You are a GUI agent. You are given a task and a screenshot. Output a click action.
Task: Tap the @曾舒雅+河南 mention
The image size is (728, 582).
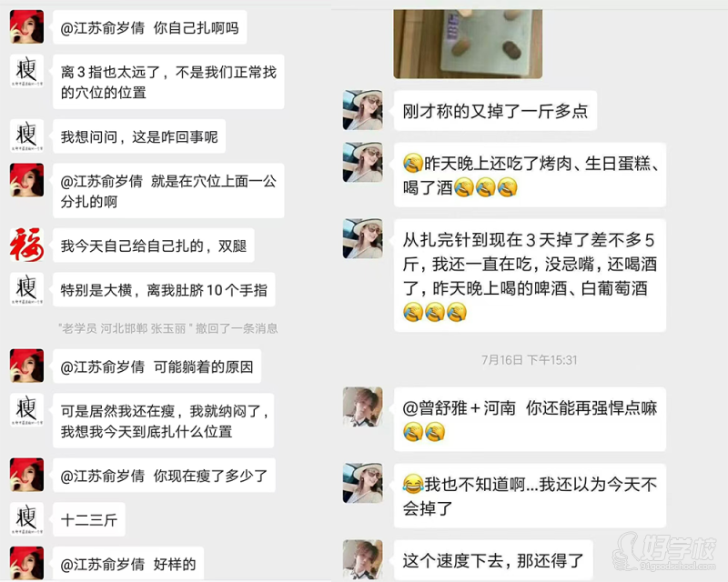(x=460, y=408)
